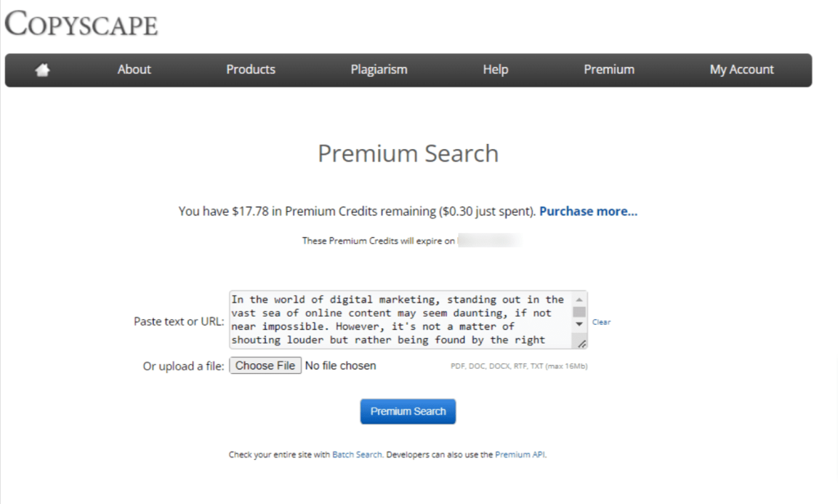Open the Help menu item
Viewport: 838px width, 504px height.
pos(495,70)
